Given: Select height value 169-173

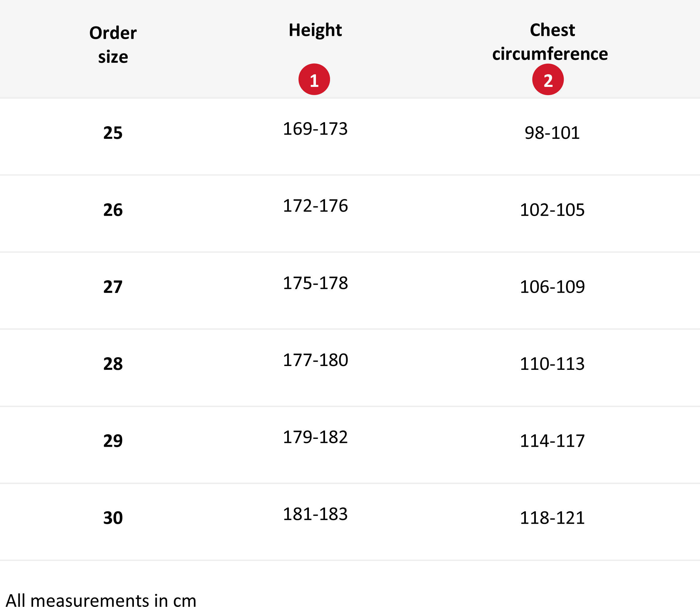Looking at the screenshot, I should click(315, 129).
